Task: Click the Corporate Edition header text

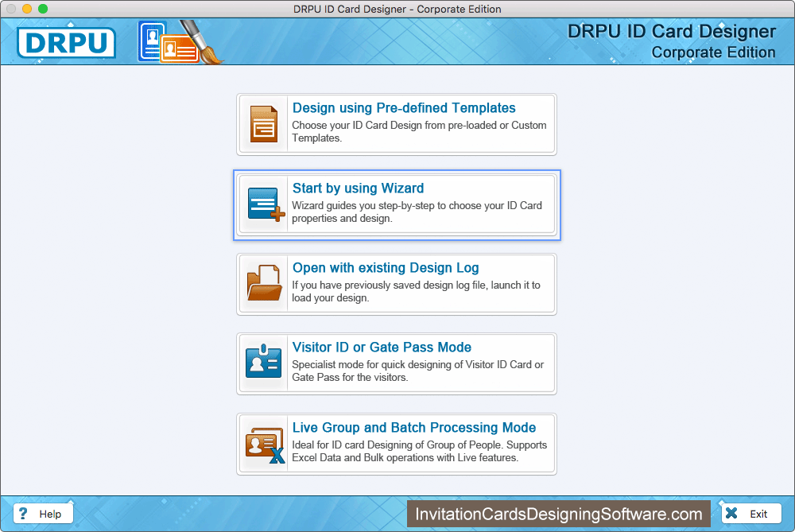Action: 713,52
